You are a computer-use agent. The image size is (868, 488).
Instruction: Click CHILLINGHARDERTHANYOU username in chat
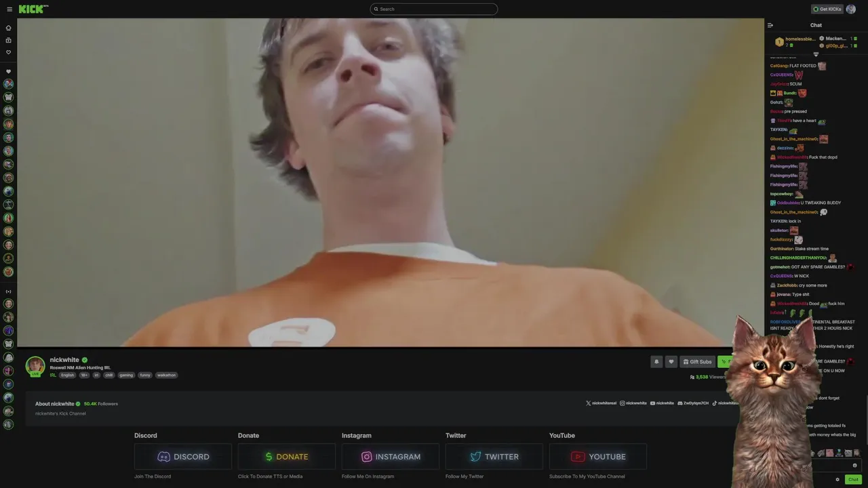point(798,258)
